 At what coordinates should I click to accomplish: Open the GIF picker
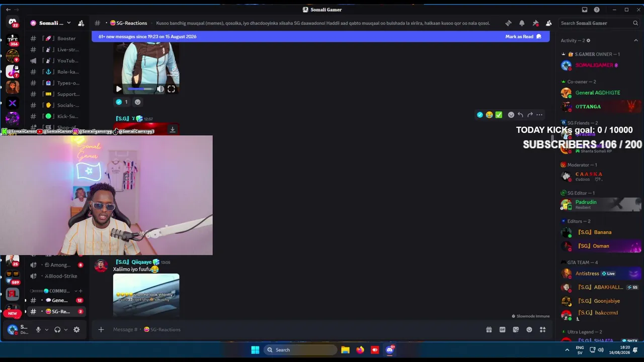[502, 329]
